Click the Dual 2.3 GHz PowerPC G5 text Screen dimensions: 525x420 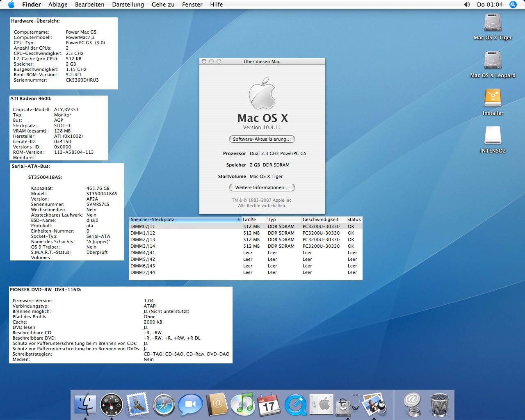tap(278, 153)
